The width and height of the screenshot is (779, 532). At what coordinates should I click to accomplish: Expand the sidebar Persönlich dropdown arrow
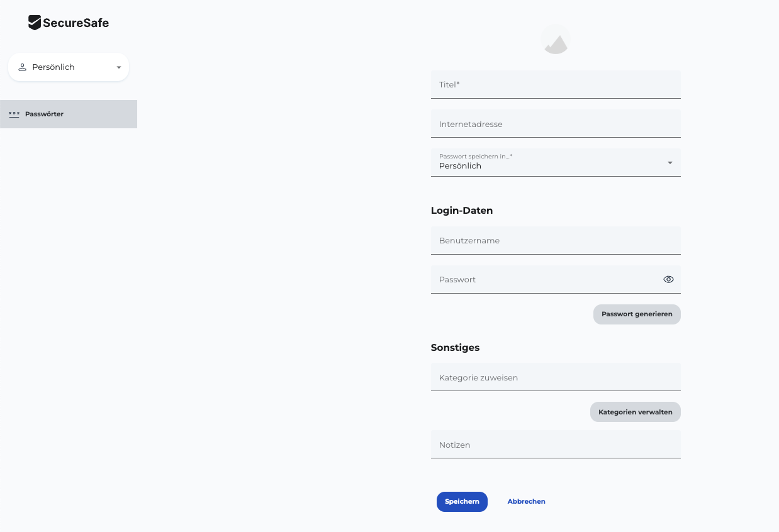point(118,67)
